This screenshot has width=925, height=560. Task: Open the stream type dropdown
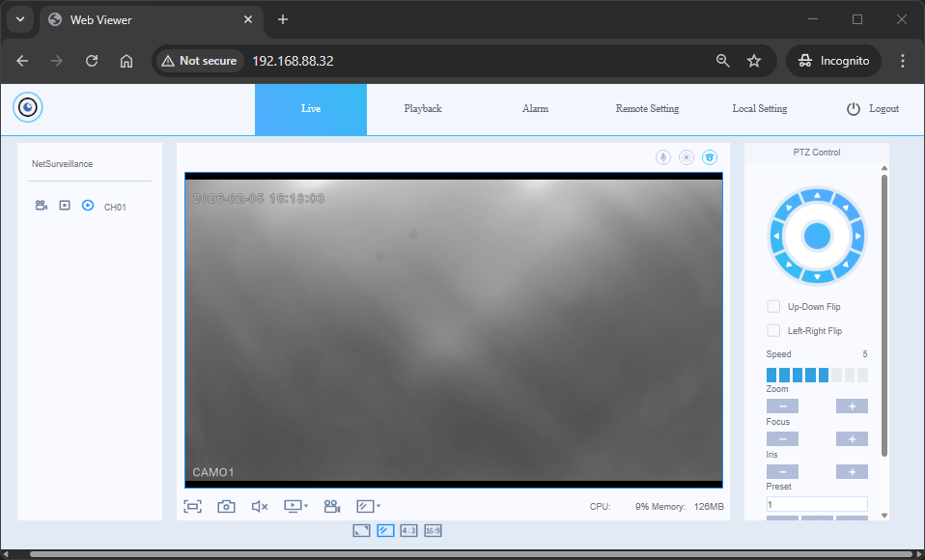(x=295, y=506)
